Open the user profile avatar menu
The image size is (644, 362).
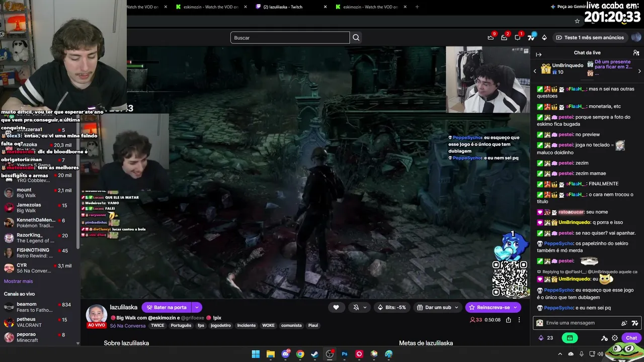[x=636, y=37]
